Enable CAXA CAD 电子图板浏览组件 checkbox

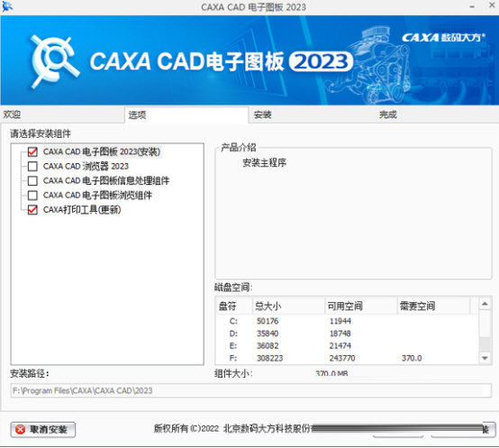32,196
